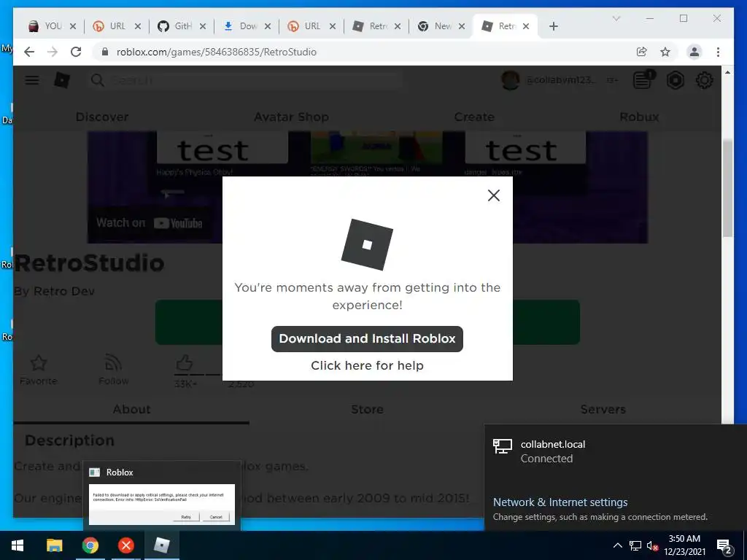Share this page via share icon

(x=642, y=52)
